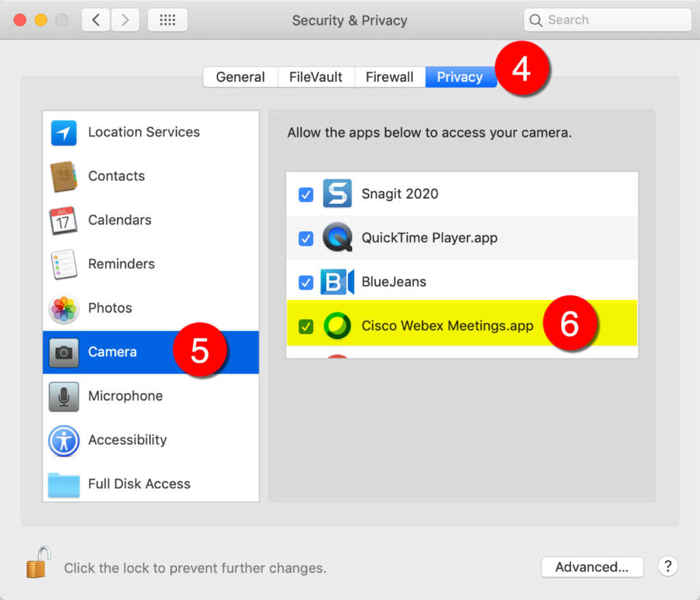Open the Full Disk Access folder icon

(x=64, y=485)
